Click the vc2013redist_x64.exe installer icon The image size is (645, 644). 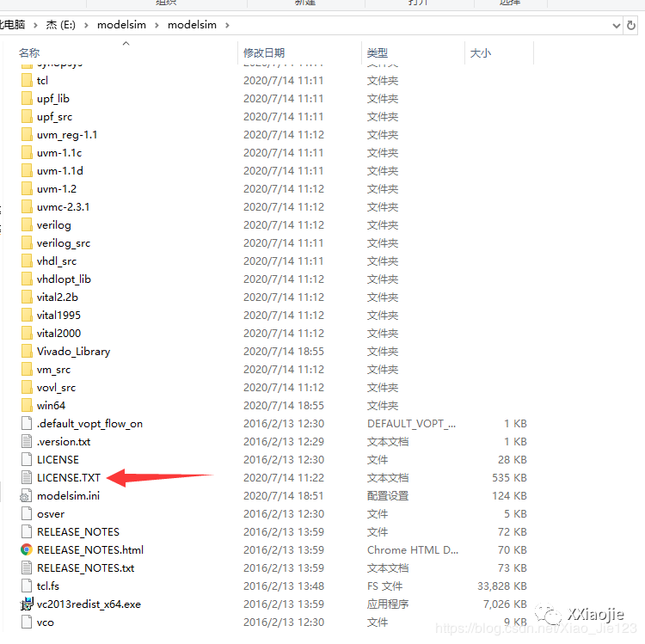pyautogui.click(x=27, y=604)
